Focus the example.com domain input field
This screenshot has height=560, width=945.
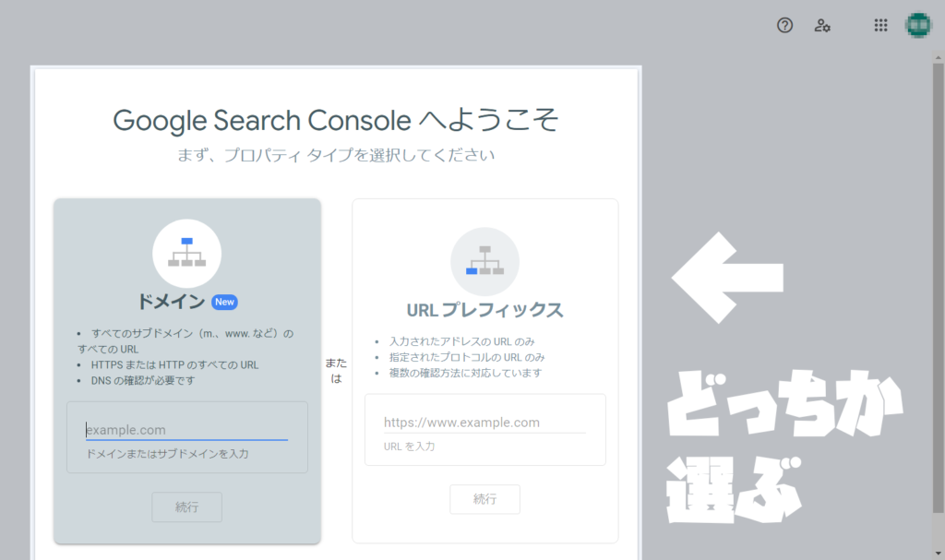pos(186,430)
